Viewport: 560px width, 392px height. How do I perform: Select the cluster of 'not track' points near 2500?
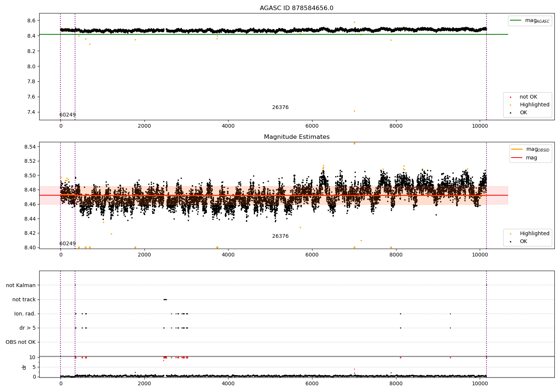165,299
